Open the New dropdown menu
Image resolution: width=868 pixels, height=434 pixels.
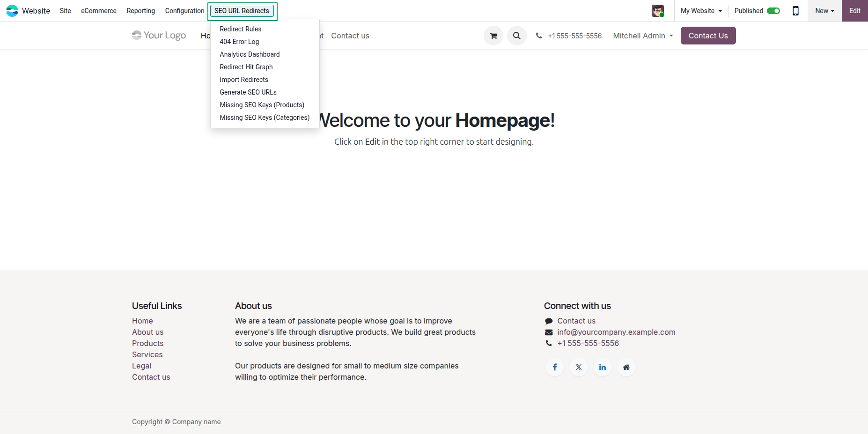[x=824, y=11]
